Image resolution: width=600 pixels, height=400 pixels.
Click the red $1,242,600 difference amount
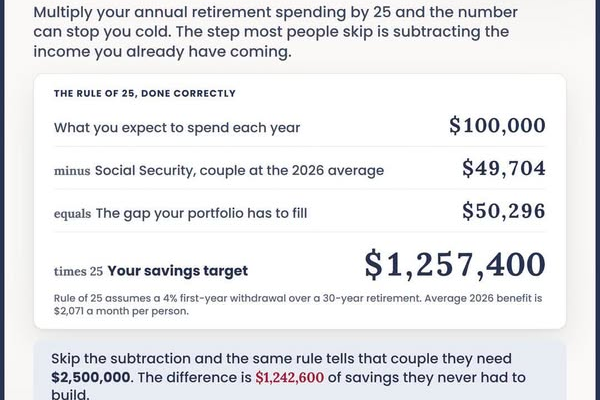tap(290, 377)
